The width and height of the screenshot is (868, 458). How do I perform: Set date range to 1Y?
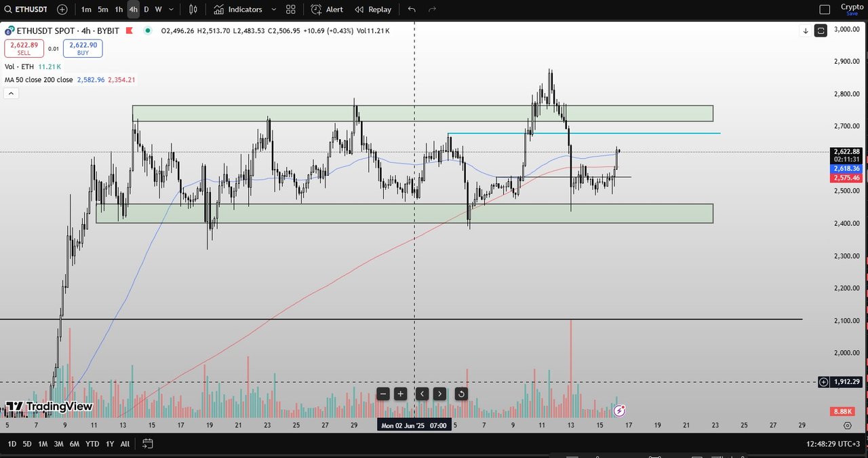(x=110, y=444)
